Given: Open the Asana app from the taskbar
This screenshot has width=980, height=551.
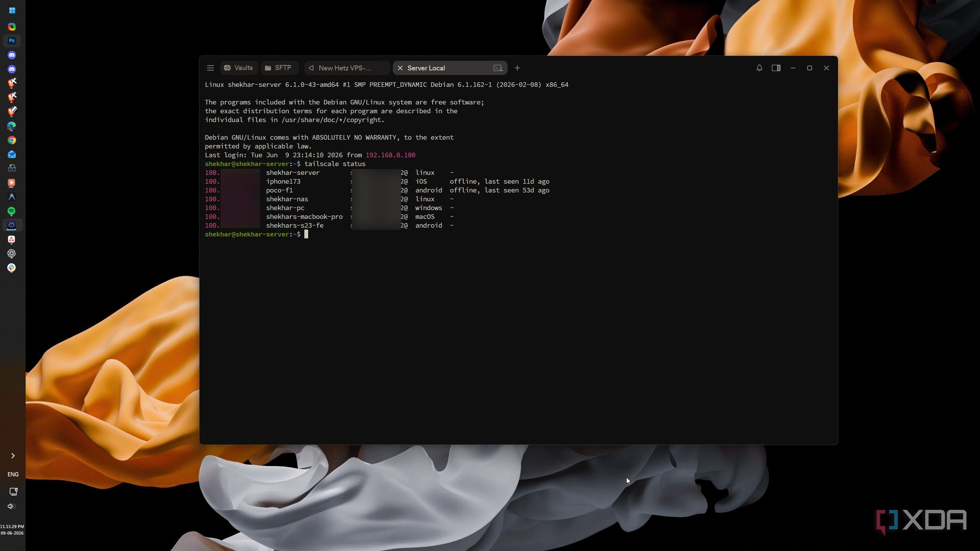Looking at the screenshot, I should [11, 240].
